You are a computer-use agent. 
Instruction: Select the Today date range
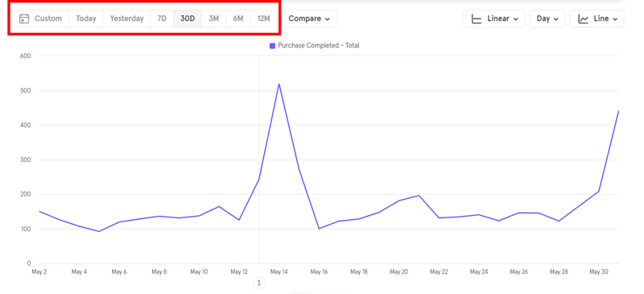[86, 19]
